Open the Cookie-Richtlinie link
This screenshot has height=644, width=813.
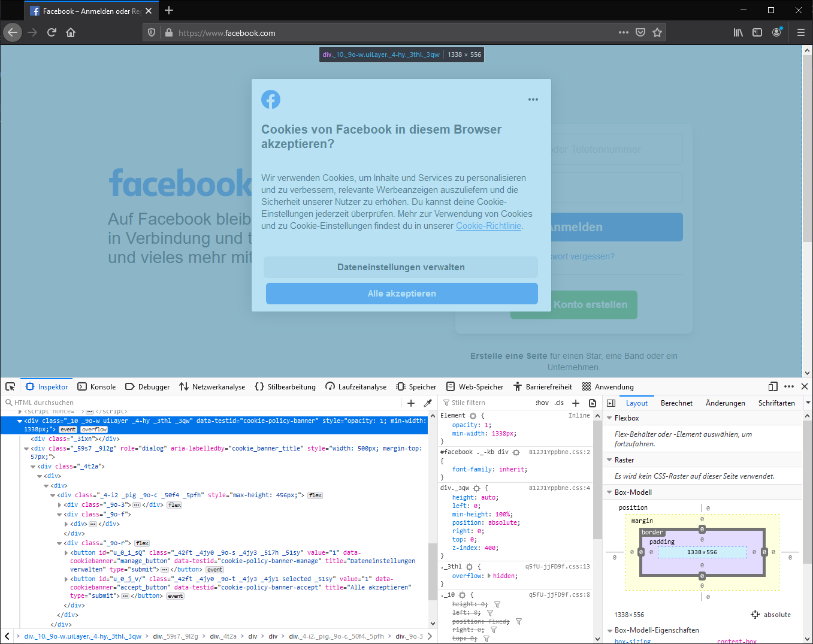click(489, 226)
